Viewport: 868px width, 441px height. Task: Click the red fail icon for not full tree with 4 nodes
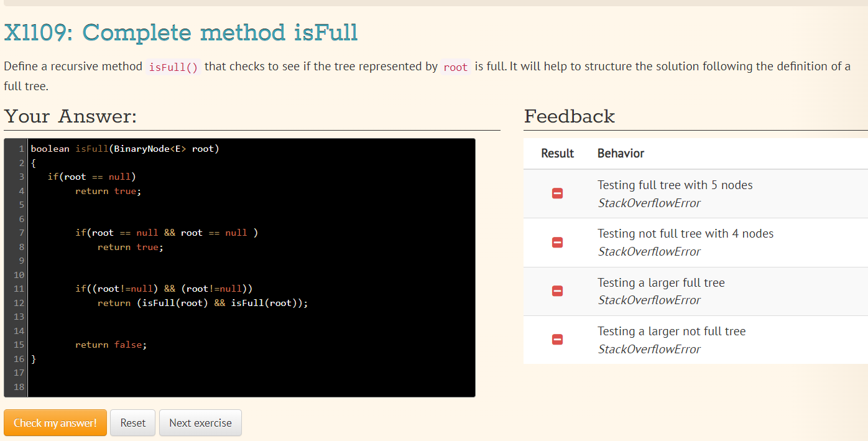click(557, 243)
